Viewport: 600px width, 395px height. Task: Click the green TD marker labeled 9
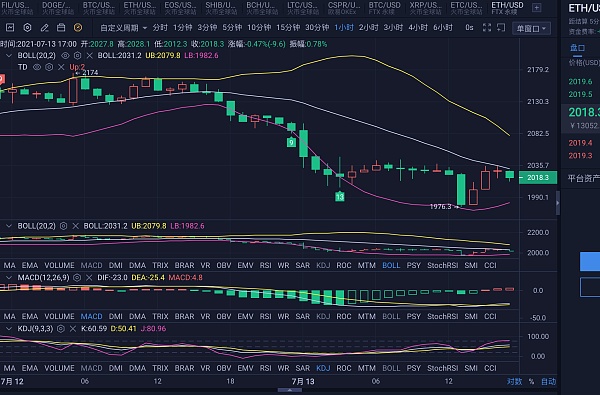point(291,143)
